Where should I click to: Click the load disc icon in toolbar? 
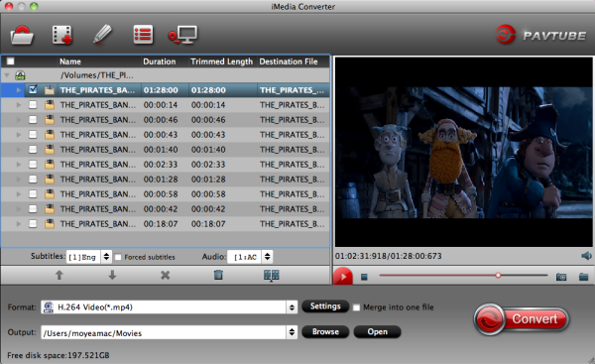coord(22,36)
